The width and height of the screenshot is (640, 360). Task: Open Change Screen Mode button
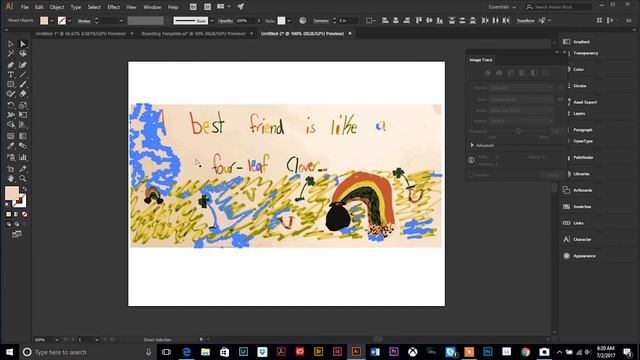17,234
